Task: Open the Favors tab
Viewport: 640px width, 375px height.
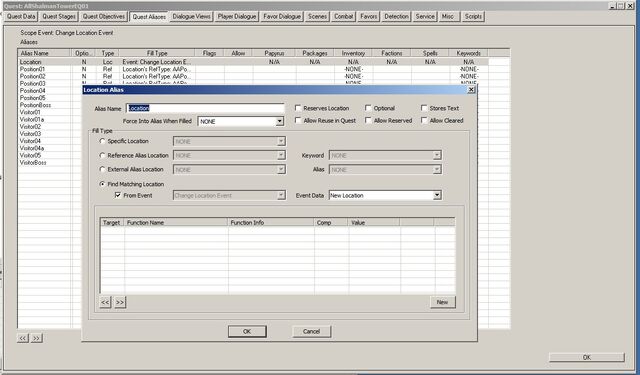Action: 369,17
